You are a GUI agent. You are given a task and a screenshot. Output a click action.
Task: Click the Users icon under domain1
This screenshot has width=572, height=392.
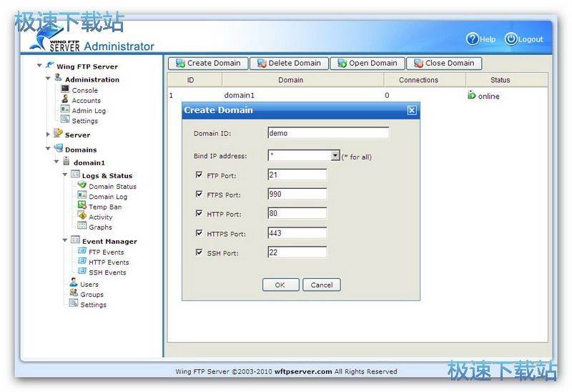pyautogui.click(x=74, y=284)
